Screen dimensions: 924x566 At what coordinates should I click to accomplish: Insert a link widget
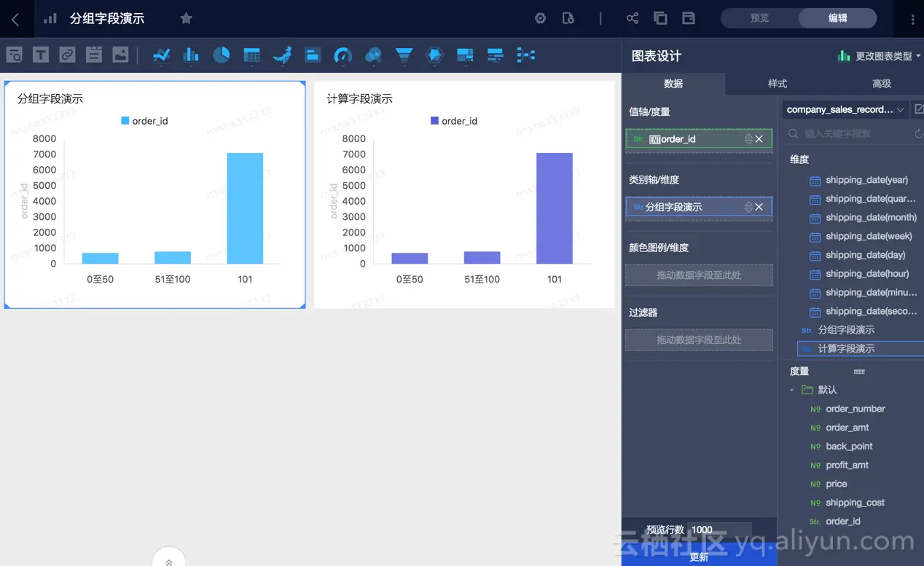click(x=67, y=55)
